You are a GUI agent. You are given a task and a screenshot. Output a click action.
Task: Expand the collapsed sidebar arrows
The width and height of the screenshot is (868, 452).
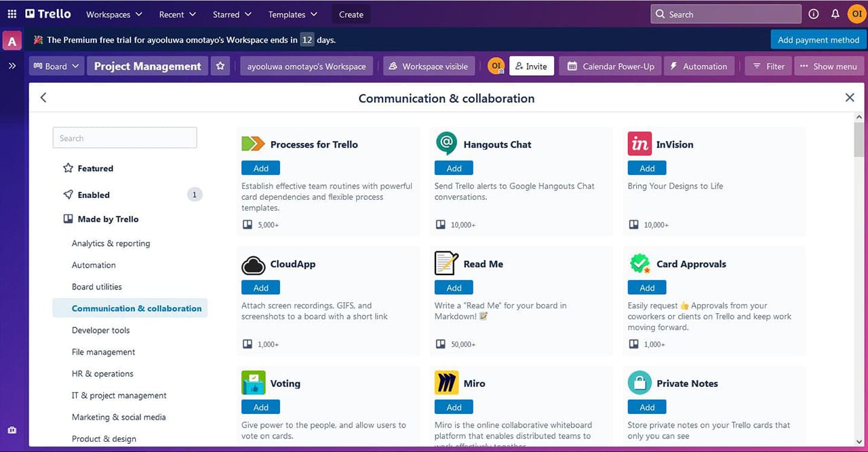point(12,66)
